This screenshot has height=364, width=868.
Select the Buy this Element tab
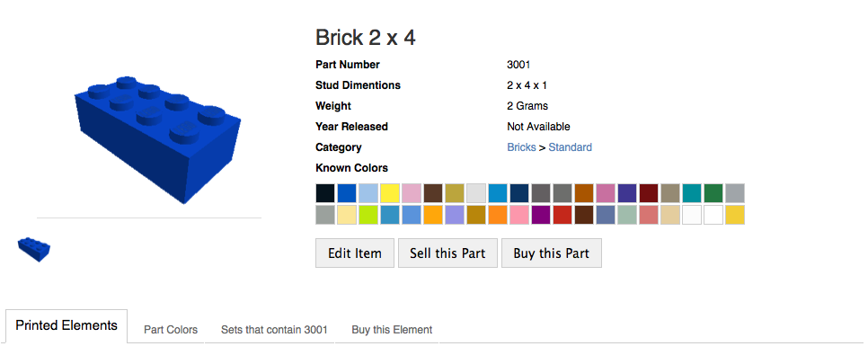click(392, 330)
